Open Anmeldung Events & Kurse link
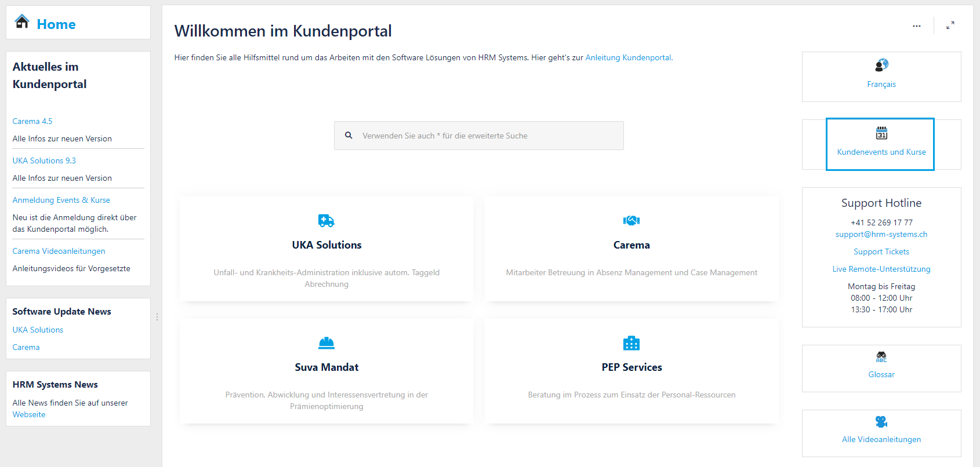Screen dimensions: 980x467 coord(61,200)
